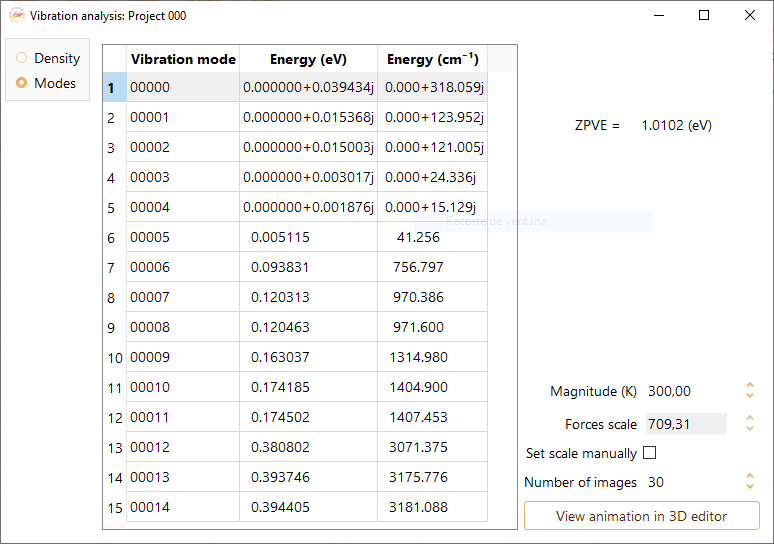This screenshot has width=774, height=544.
Task: Click wavenumber cell 756.797
Action: (x=432, y=267)
